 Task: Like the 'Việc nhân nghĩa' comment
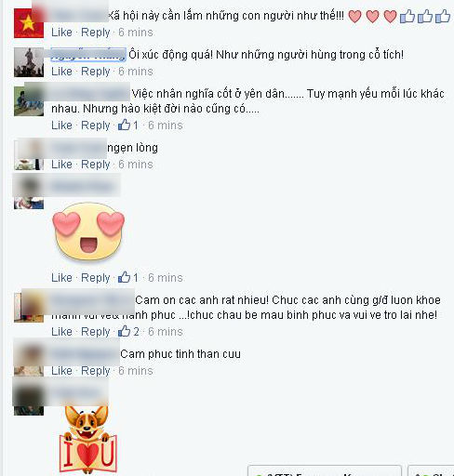[x=61, y=126]
